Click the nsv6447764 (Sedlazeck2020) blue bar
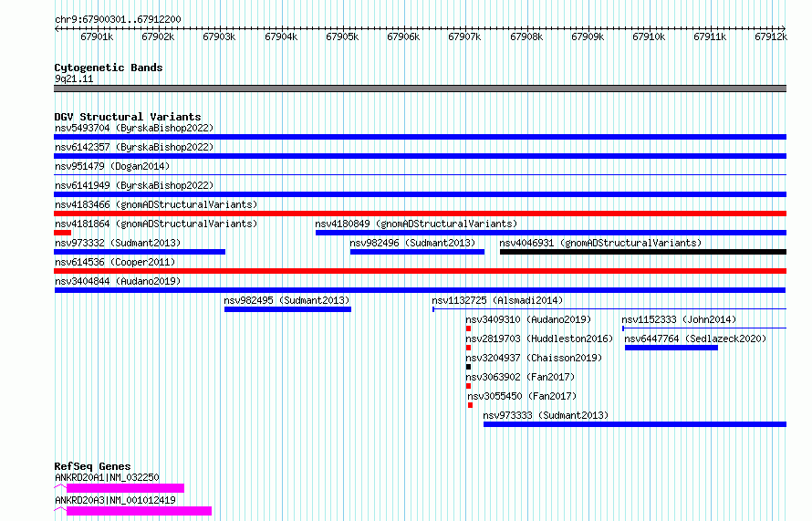 (671, 348)
